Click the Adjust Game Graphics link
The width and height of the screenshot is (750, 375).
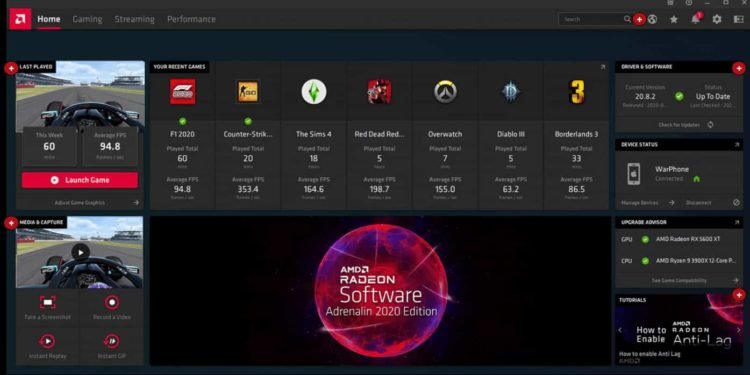(x=80, y=203)
